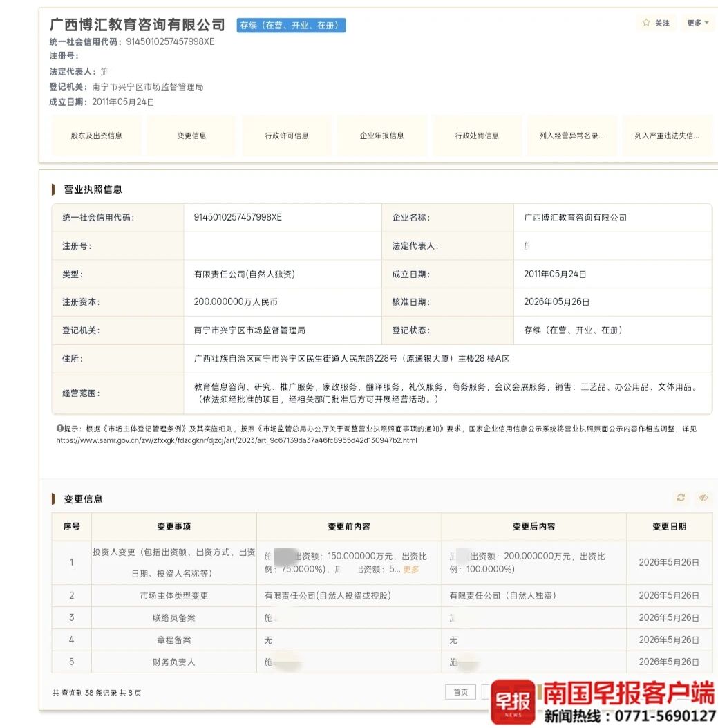Click the 登记状态 value in license table
The width and height of the screenshot is (718, 728).
tap(573, 330)
